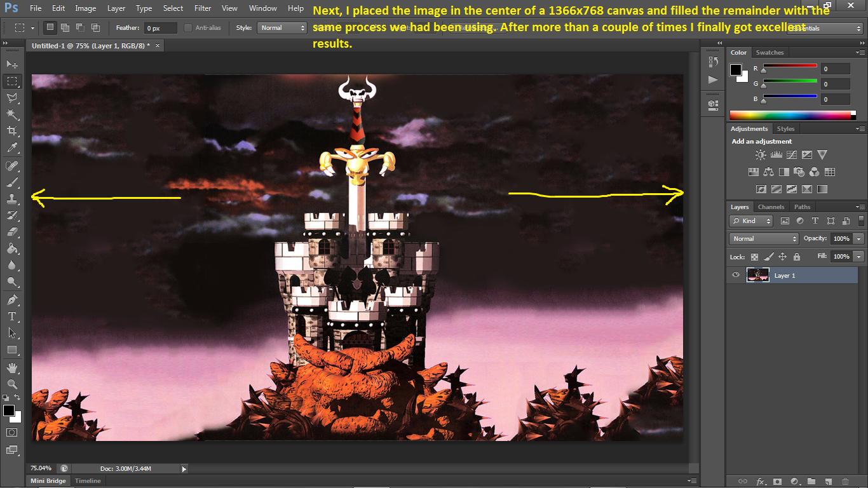Select the Horizontal Type tool
868x488 pixels.
coord(12,316)
